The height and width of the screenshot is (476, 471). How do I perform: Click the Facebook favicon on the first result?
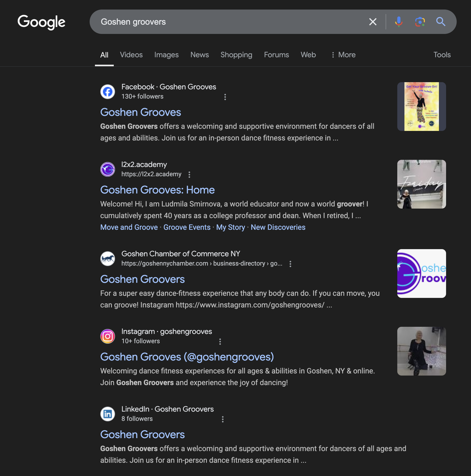coord(108,91)
